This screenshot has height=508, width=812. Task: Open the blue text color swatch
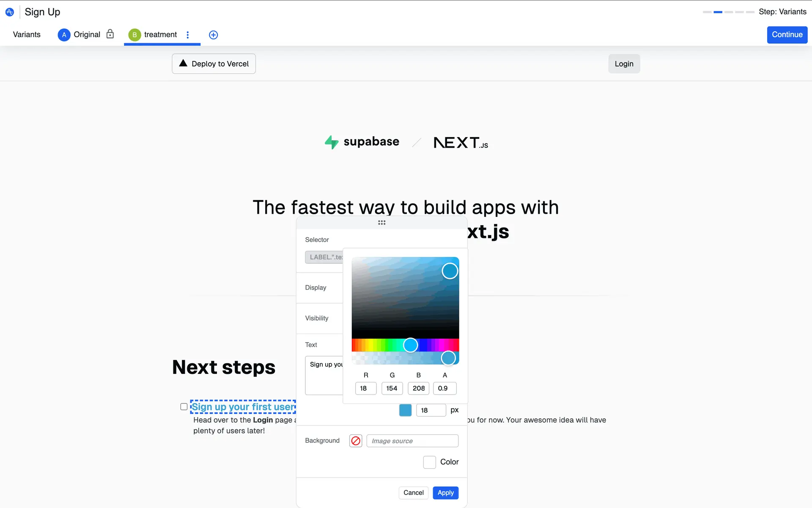click(405, 410)
